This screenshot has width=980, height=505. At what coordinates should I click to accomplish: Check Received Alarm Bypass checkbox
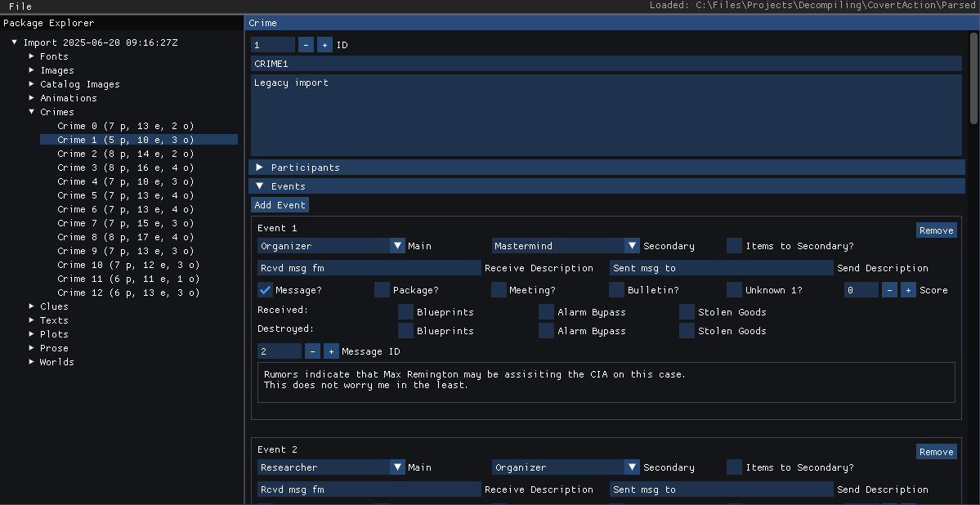coord(546,312)
